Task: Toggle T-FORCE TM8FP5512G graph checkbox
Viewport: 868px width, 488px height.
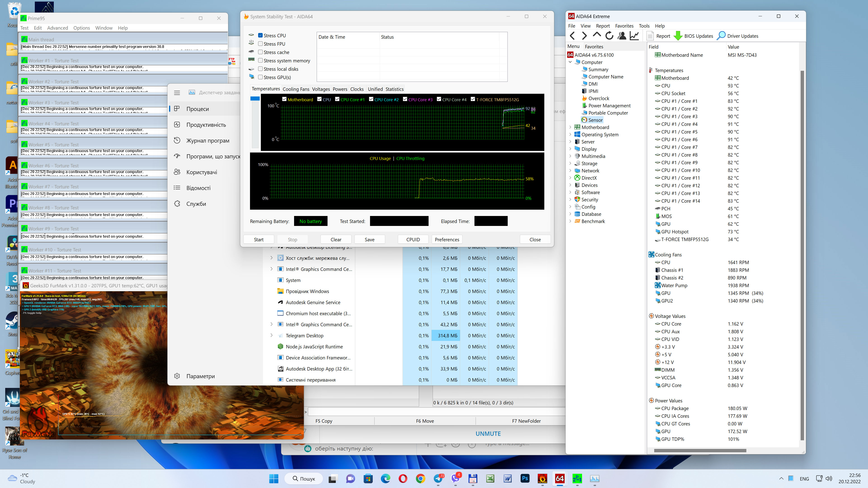Action: tap(473, 99)
